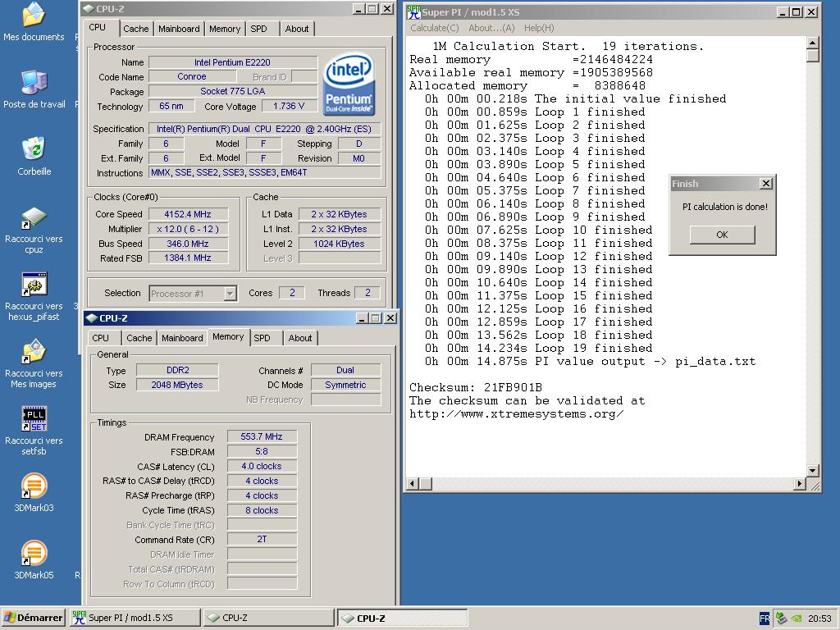Click Super PI horizontal scrollbar left arrow
Image resolution: width=840 pixels, height=630 pixels.
click(x=413, y=484)
